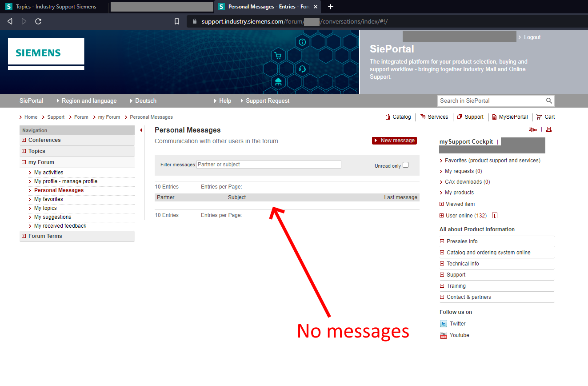Open Services from the top shortcut bar
588x386 pixels.
click(x=434, y=117)
